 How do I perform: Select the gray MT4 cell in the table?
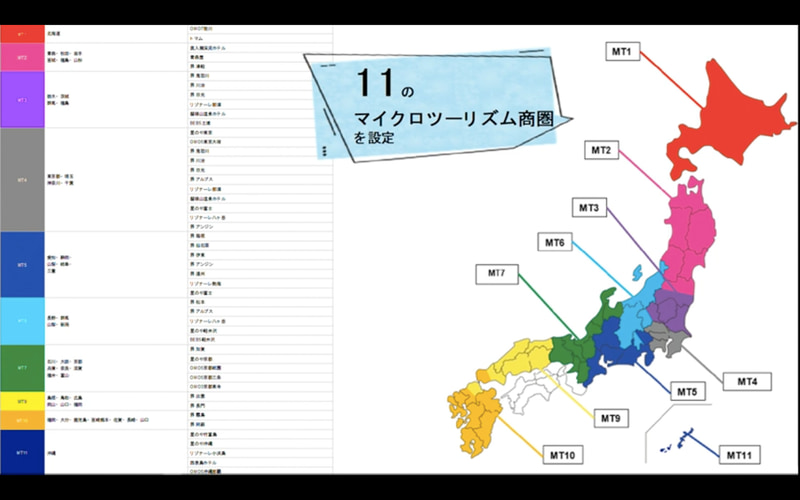coord(22,180)
